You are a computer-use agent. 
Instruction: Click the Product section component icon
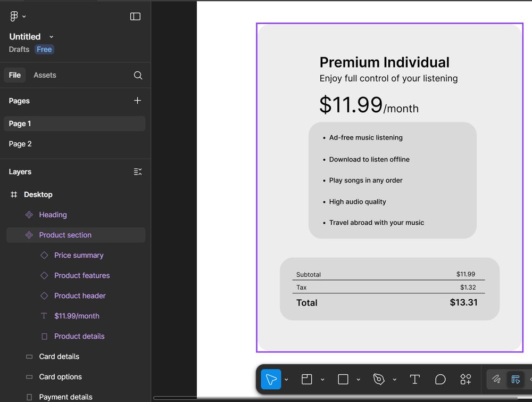tap(29, 235)
